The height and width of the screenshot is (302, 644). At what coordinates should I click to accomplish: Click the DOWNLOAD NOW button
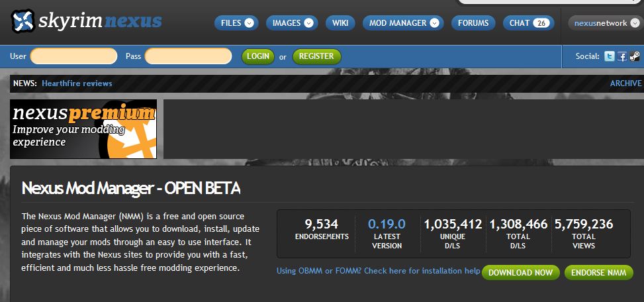tap(520, 272)
